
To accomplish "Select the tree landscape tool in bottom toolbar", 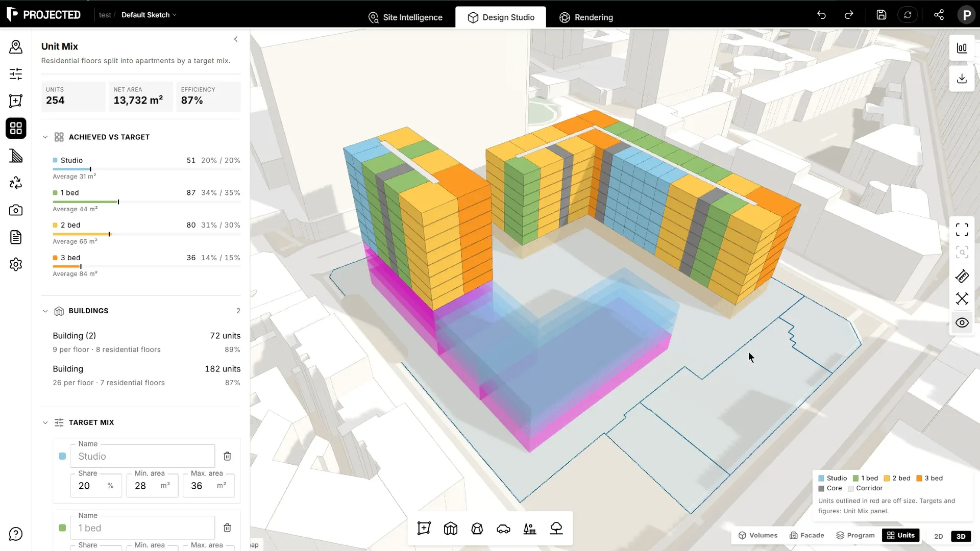I will click(556, 529).
